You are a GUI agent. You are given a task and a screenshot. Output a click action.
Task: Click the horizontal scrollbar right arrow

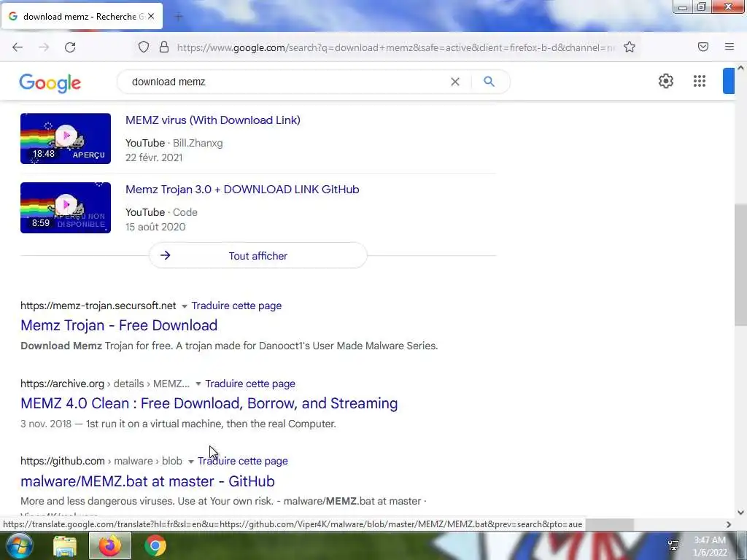729,524
